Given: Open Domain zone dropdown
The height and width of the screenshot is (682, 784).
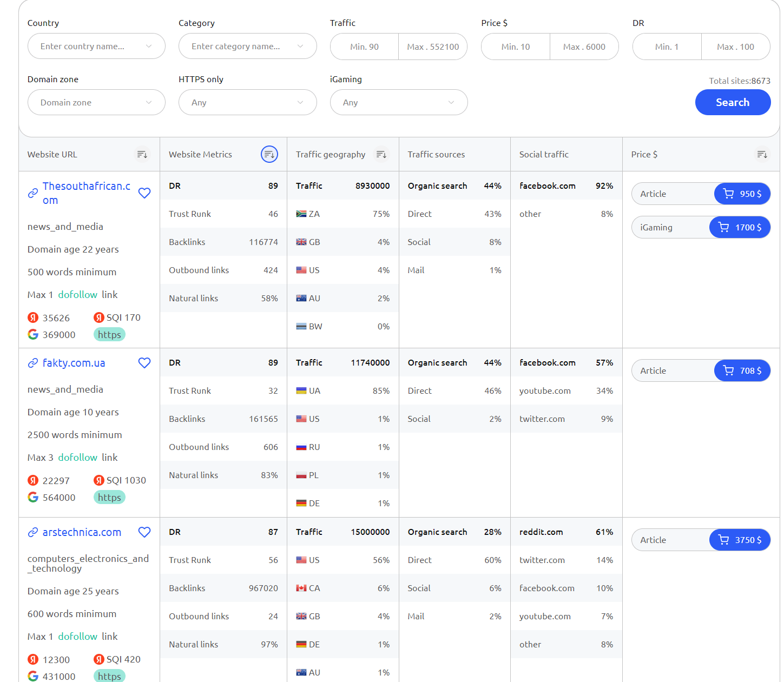Looking at the screenshot, I should pos(96,102).
